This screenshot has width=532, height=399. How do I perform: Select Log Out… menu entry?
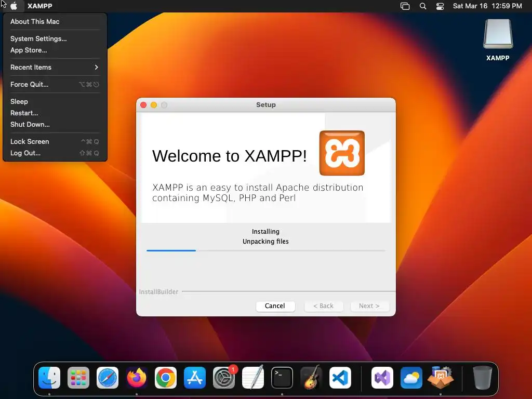(55, 153)
